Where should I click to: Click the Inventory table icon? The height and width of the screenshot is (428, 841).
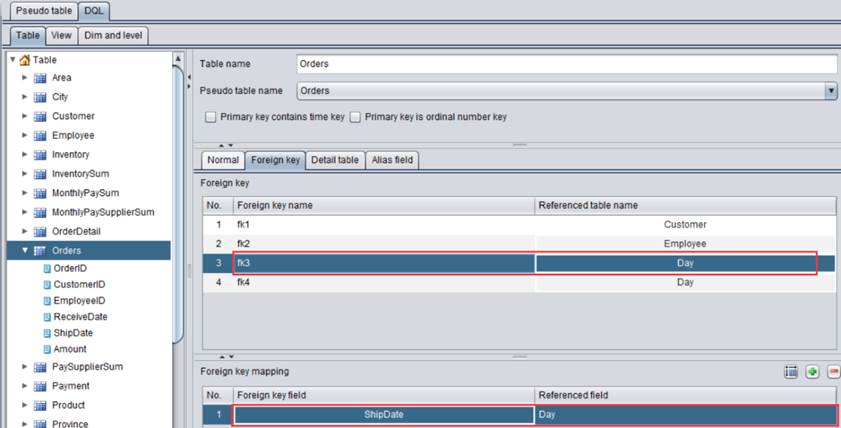click(40, 155)
